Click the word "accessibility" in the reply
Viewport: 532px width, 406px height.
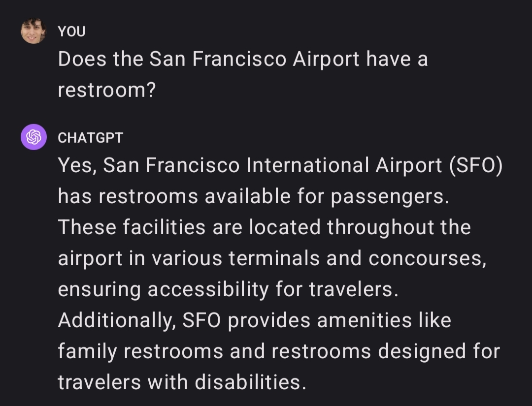point(208,289)
